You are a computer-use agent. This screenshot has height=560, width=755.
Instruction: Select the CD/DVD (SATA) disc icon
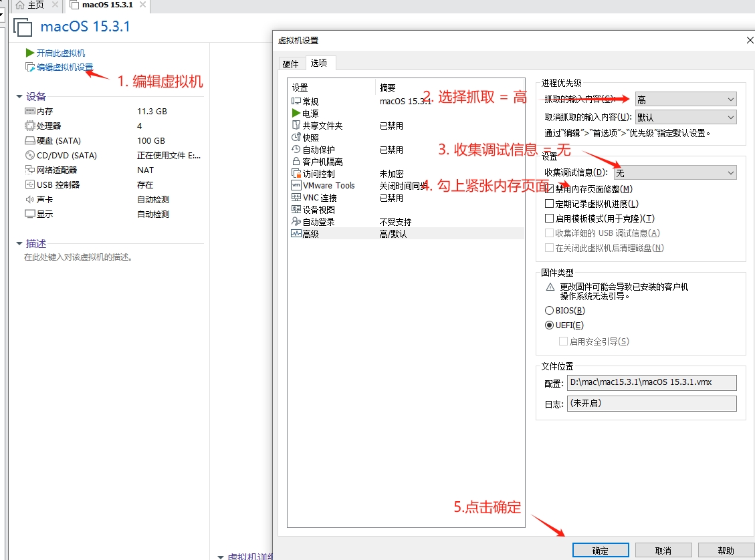tap(30, 156)
